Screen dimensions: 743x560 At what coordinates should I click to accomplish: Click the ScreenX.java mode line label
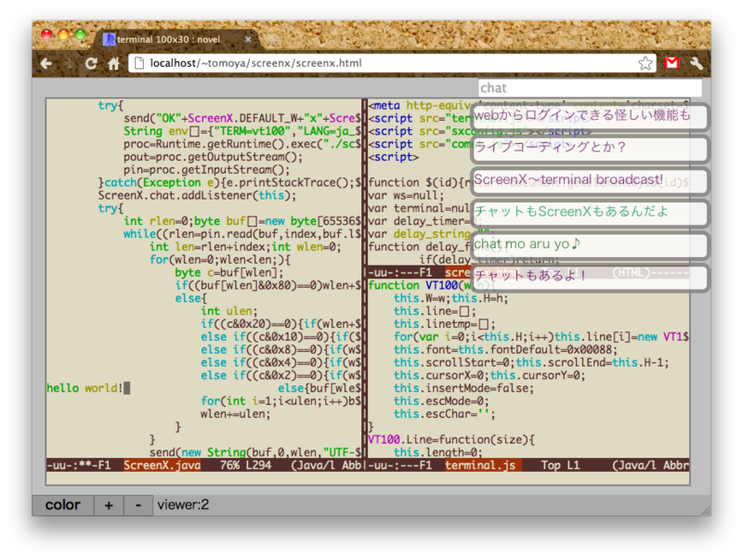162,465
